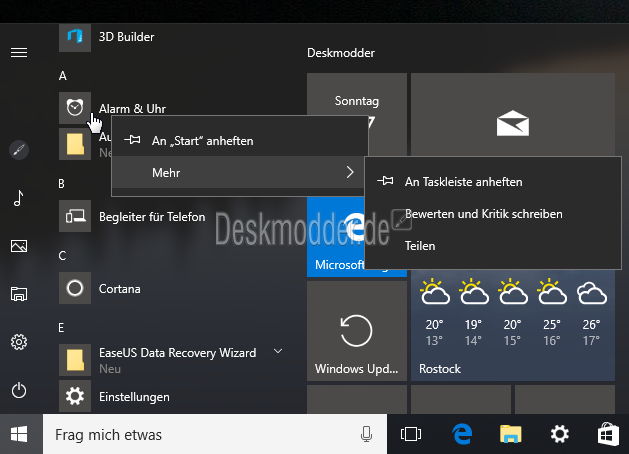Open the Store icon in taskbar
The height and width of the screenshot is (454, 629).
[x=607, y=434]
